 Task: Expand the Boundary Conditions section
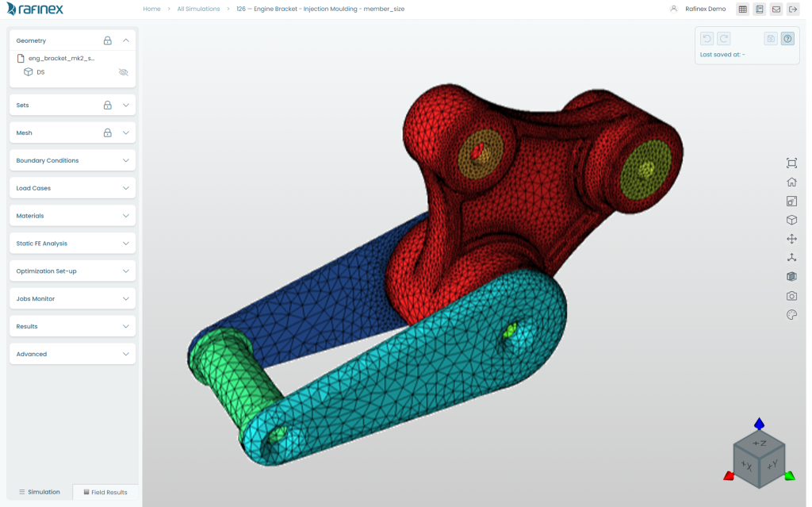pos(125,159)
